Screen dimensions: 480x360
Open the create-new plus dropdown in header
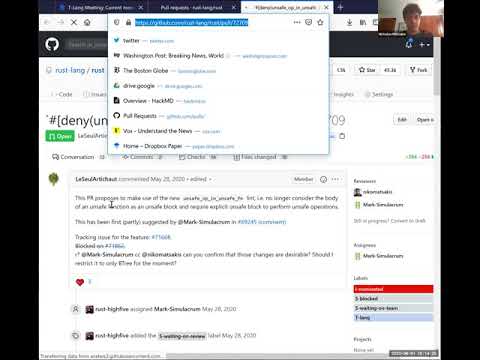tap(424, 44)
